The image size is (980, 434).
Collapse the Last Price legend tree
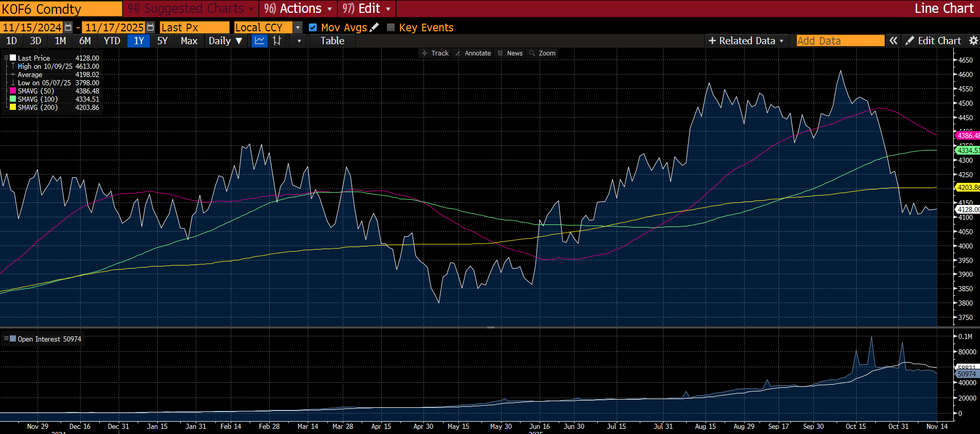tap(6, 58)
